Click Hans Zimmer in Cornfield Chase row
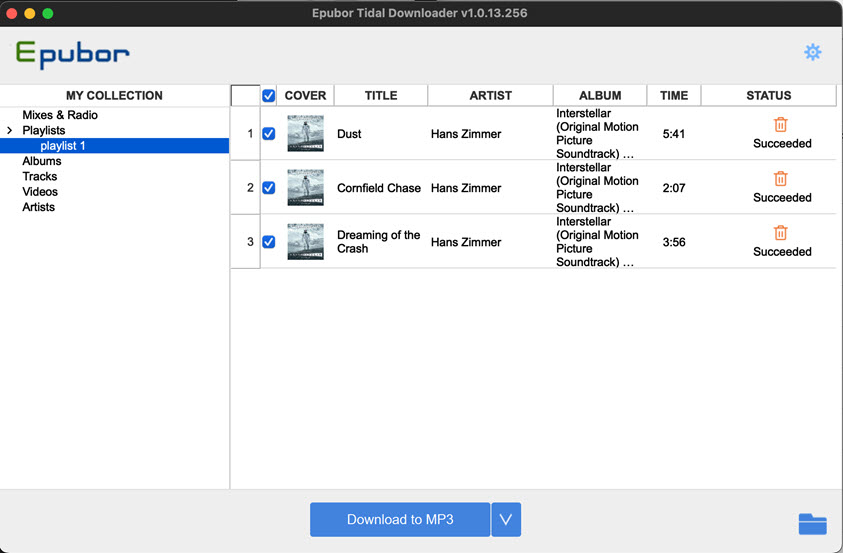The width and height of the screenshot is (843, 553). (466, 188)
